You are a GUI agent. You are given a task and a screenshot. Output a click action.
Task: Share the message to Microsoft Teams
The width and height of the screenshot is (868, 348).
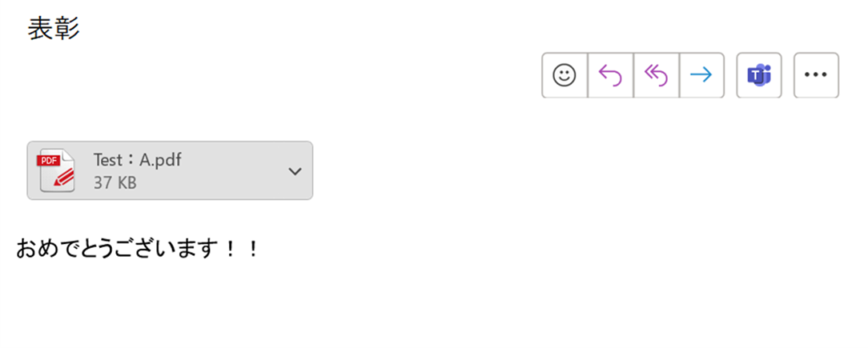click(x=759, y=75)
